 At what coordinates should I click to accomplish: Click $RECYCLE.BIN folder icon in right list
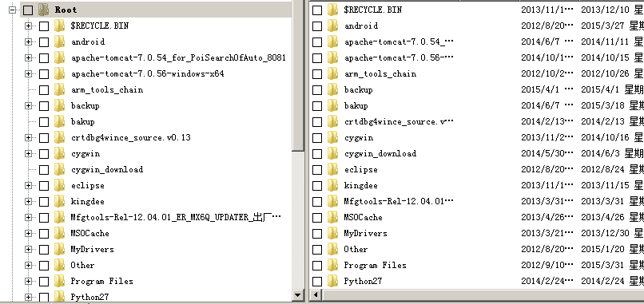(332, 10)
